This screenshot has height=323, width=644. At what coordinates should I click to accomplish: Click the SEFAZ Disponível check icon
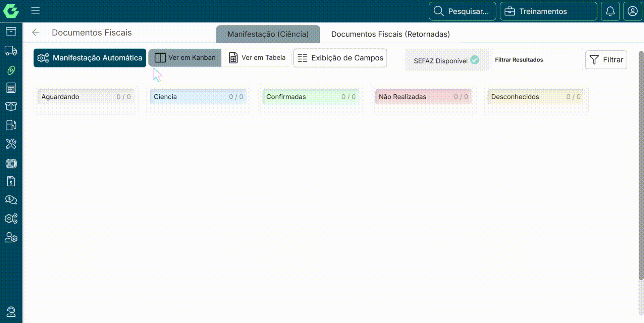(x=475, y=60)
